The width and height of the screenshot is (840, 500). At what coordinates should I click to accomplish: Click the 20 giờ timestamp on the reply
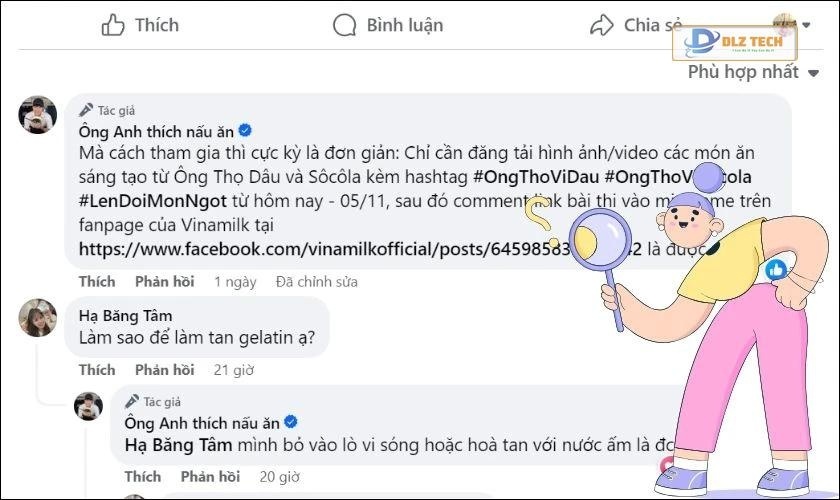280,476
